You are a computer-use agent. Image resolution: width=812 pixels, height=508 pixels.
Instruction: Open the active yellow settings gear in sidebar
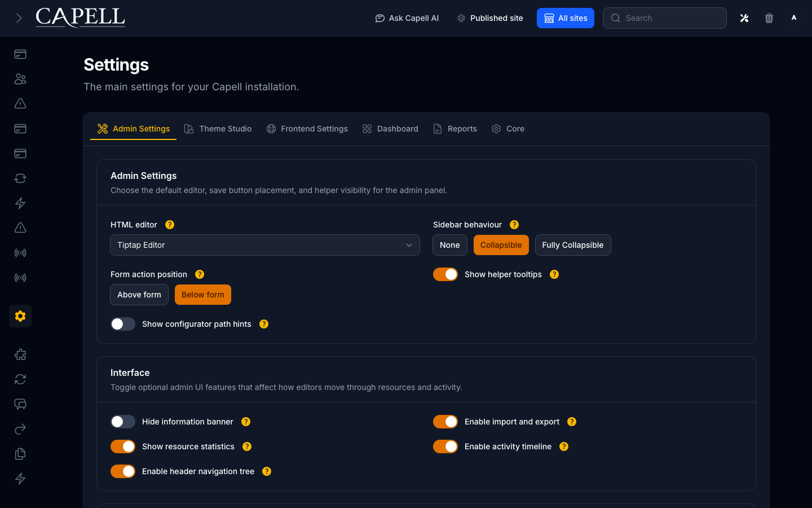(x=20, y=316)
